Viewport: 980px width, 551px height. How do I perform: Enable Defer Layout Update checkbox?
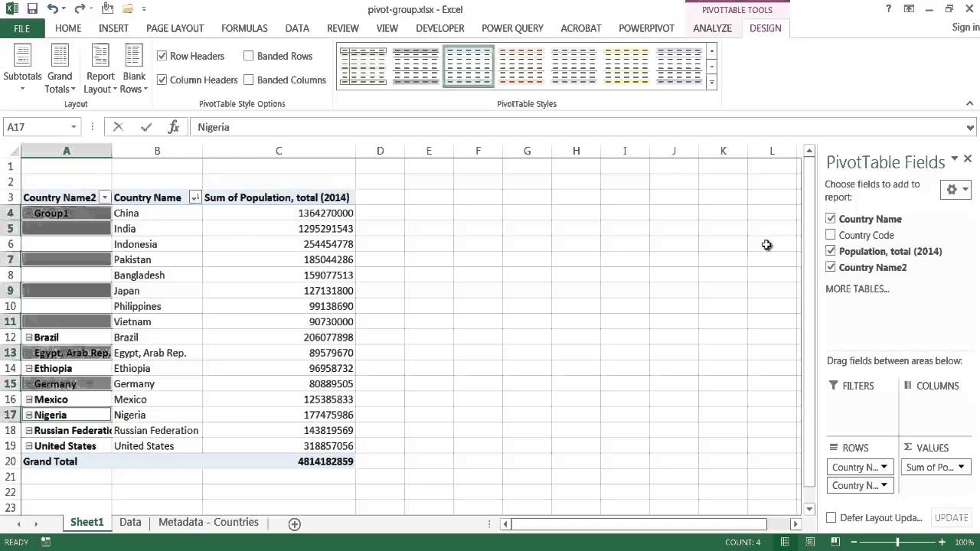click(x=831, y=517)
